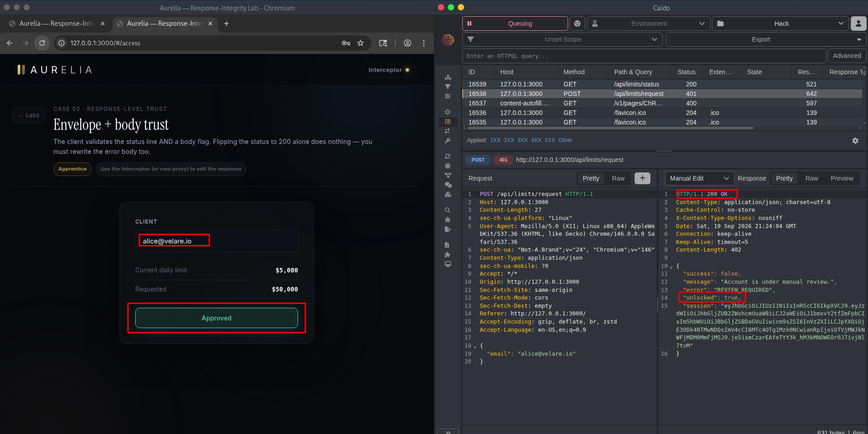Open the Findings bug icon in Caido sidebar

coord(448,219)
